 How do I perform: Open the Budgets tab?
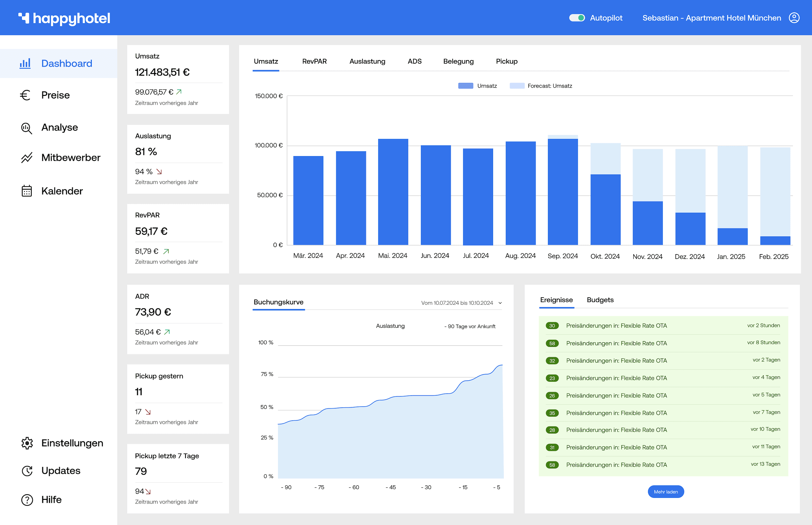(600, 300)
